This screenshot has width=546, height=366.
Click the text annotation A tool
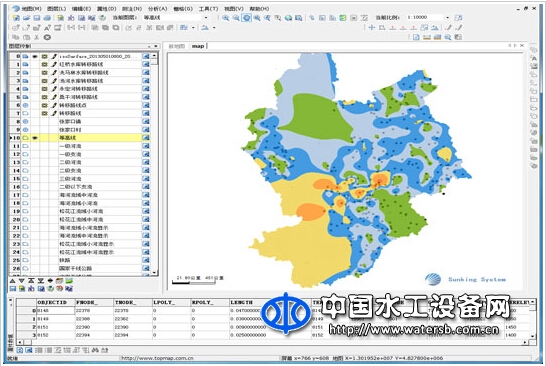(47, 28)
